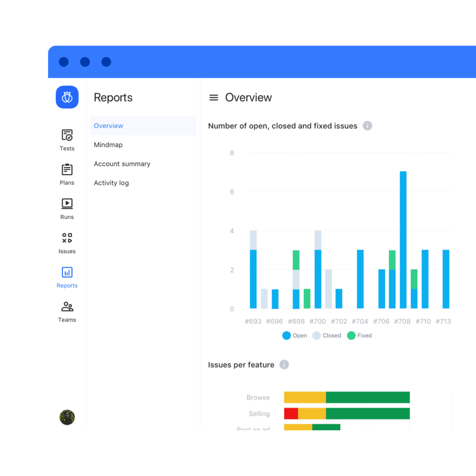This screenshot has height=476, width=476.
Task: Toggle the Open series in the chart legend
Action: pos(295,335)
